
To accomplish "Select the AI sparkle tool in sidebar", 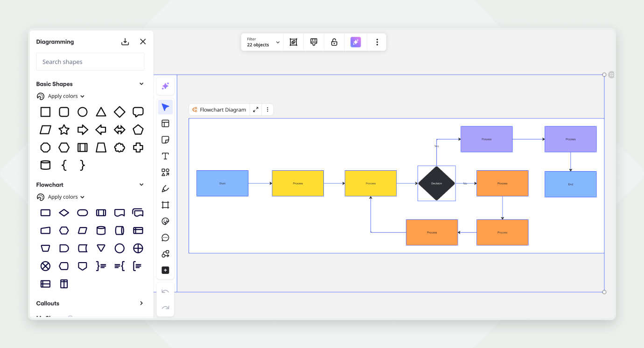I will point(165,86).
